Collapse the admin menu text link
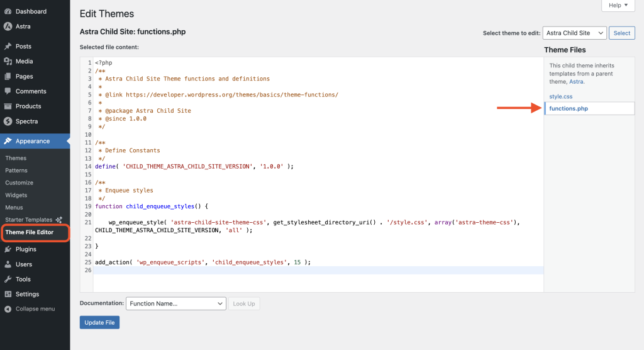The height and width of the screenshot is (350, 644). [35, 309]
